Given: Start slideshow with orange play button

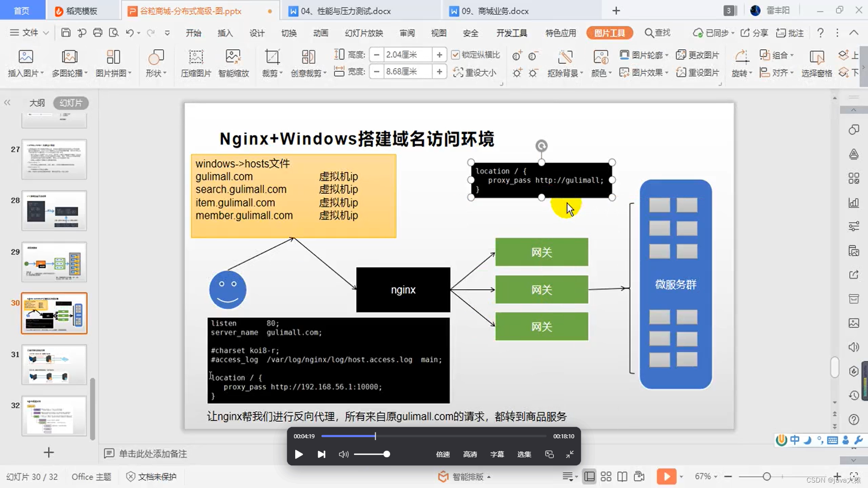Looking at the screenshot, I should coord(666,476).
